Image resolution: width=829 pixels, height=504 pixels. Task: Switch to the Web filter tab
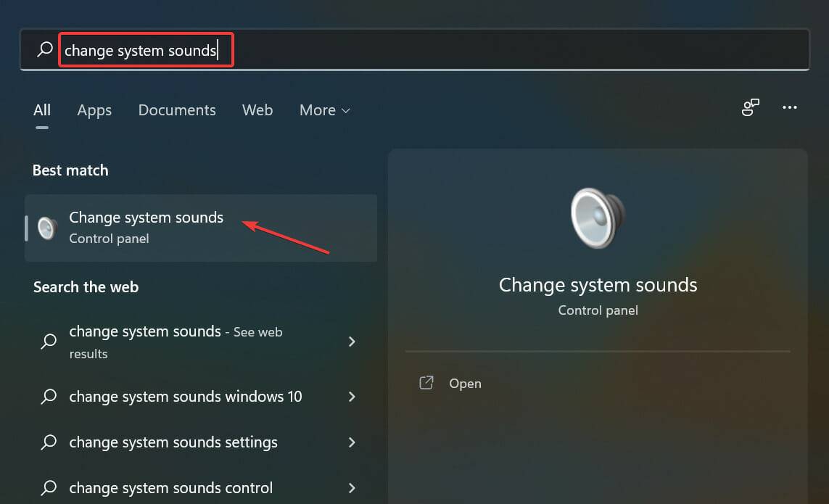pyautogui.click(x=257, y=110)
